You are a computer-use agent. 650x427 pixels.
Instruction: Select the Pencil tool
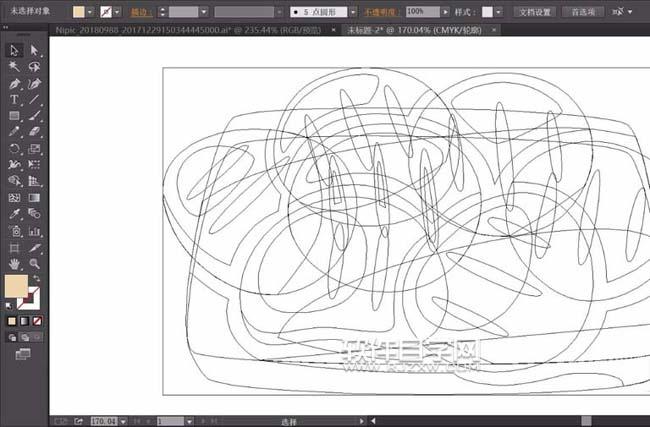14,132
